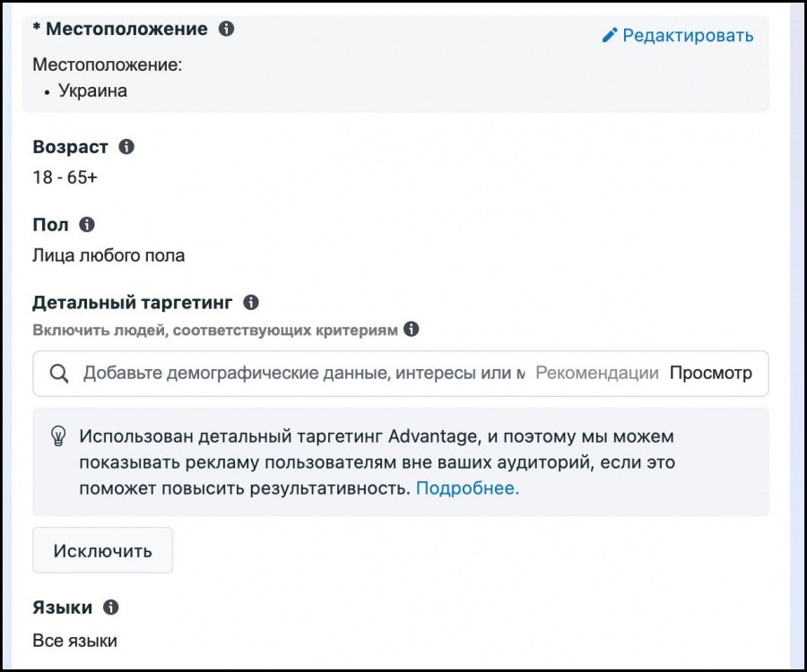
Task: Click the lightbulb icon in Advantage notice
Action: pos(58,437)
